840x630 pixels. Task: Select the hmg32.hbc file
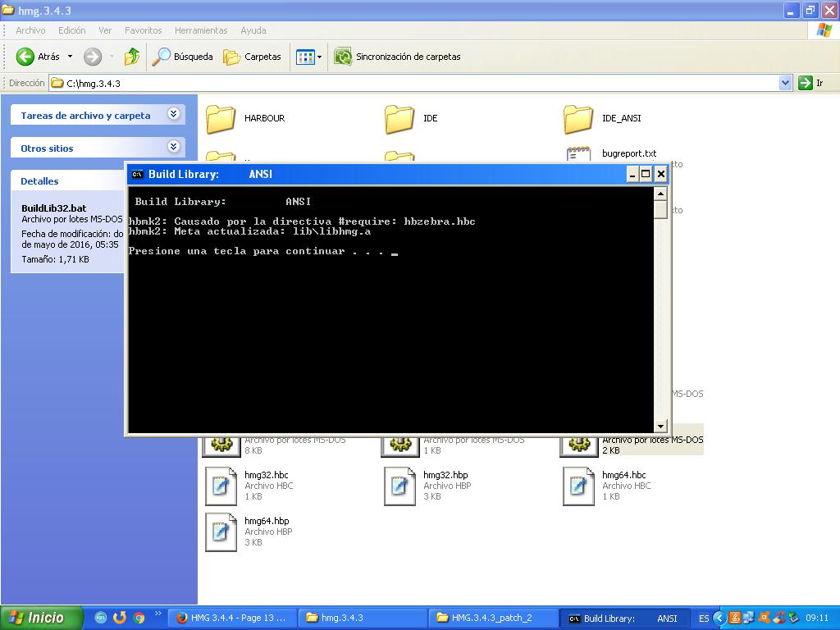(x=249, y=486)
